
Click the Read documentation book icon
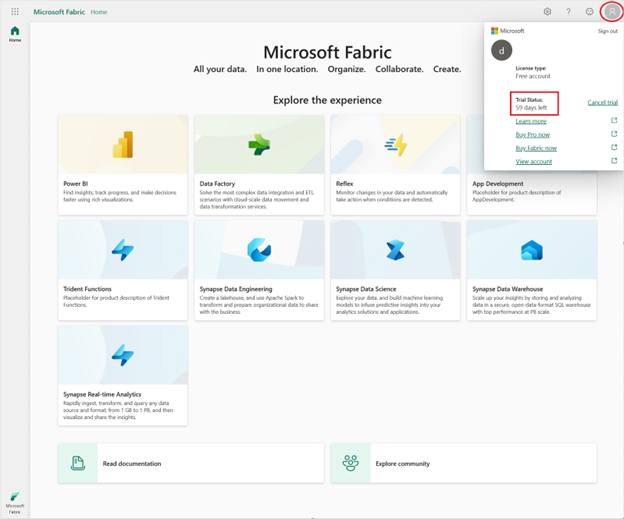point(78,463)
